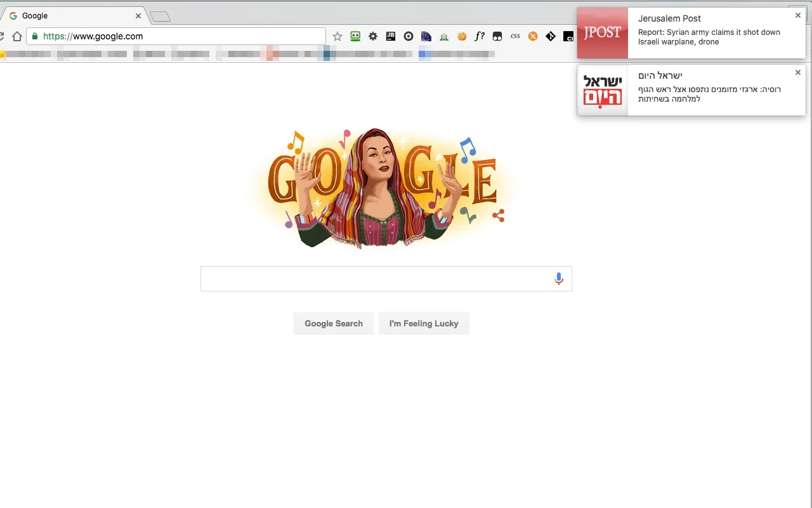
Task: Open a new tab
Action: click(160, 17)
